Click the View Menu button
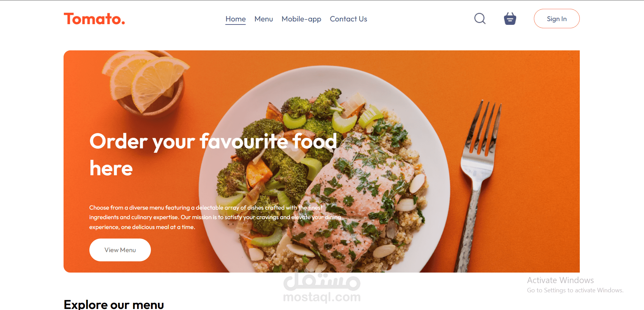The height and width of the screenshot is (310, 644). [x=120, y=250]
